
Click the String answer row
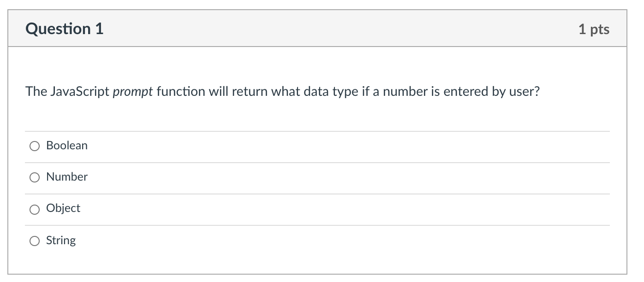click(277, 240)
